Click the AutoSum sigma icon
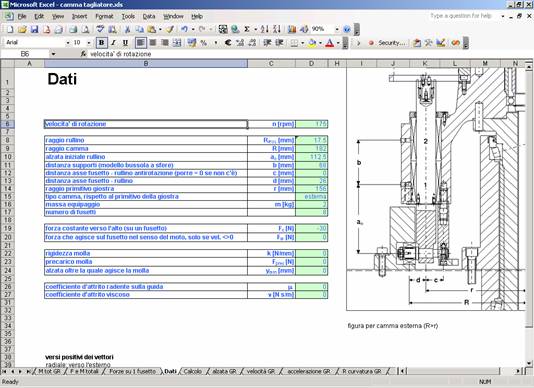 247,30
